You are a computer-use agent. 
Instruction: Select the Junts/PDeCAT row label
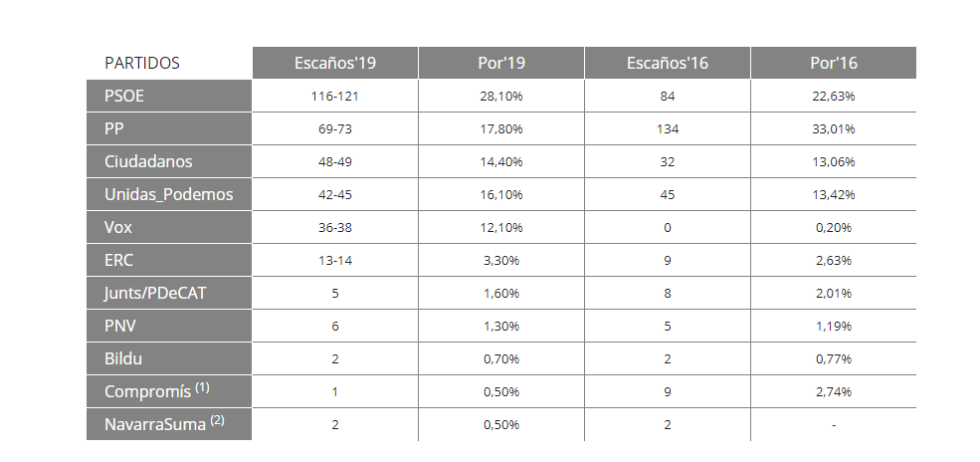tap(159, 293)
